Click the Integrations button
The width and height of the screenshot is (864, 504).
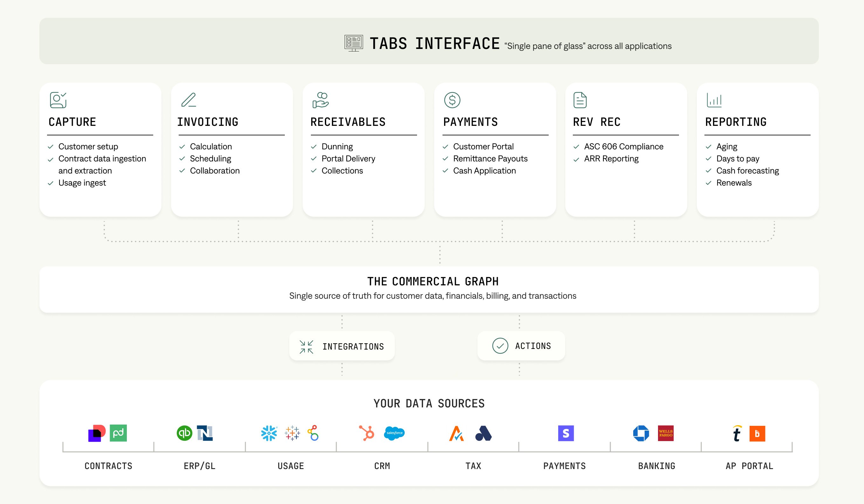[339, 346]
